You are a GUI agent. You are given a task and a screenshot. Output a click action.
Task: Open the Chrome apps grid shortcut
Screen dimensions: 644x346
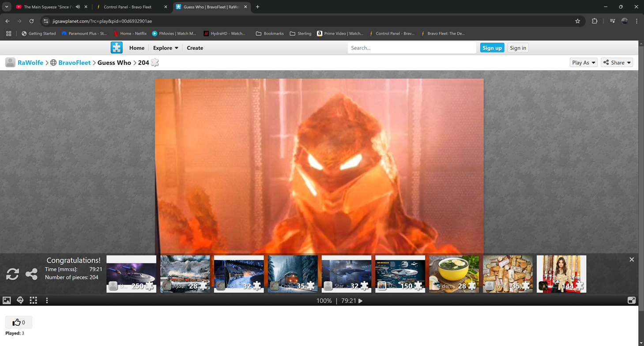click(x=8, y=34)
